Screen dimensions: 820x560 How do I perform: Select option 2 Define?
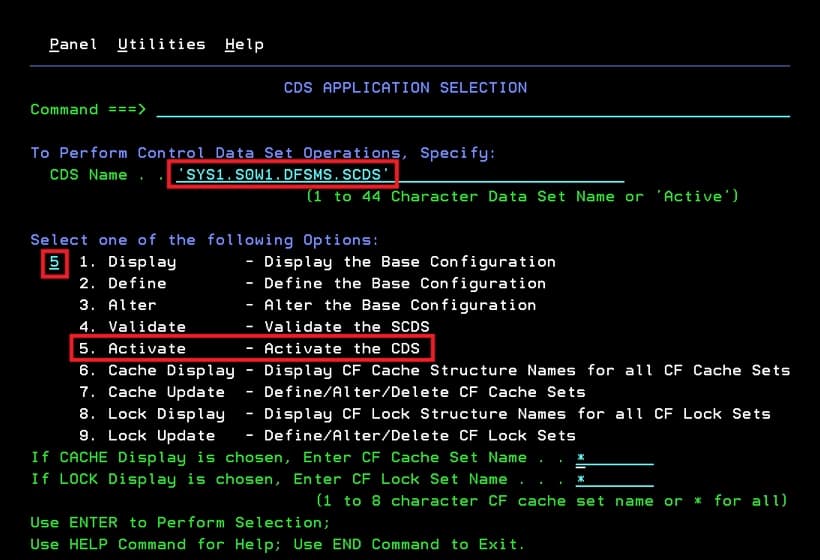[x=123, y=284]
